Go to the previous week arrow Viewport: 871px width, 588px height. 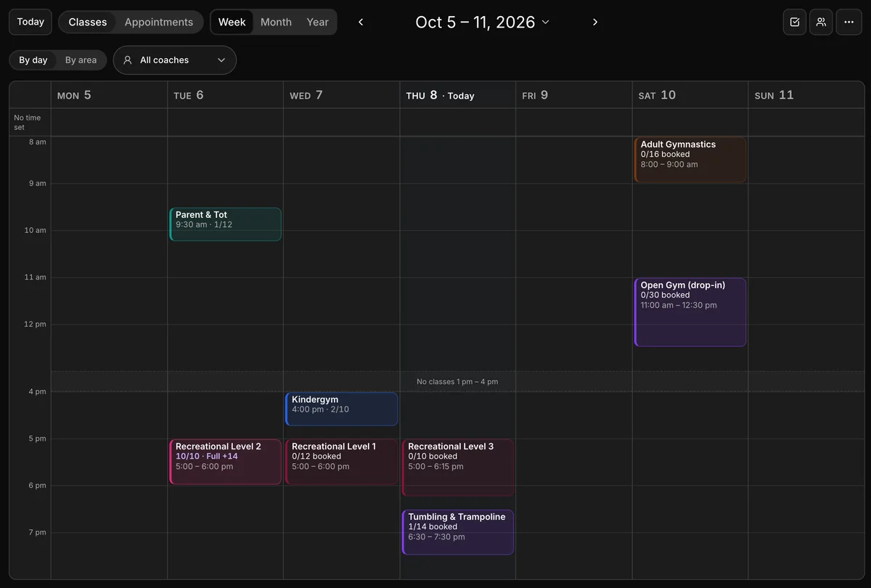[361, 22]
